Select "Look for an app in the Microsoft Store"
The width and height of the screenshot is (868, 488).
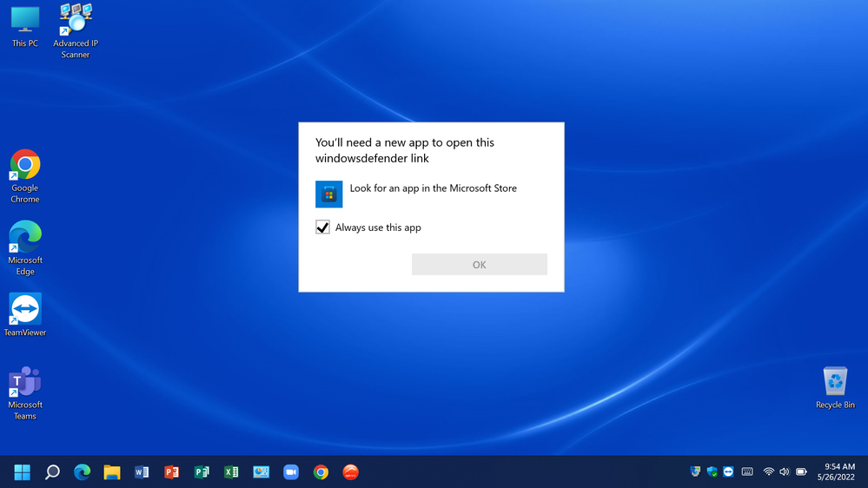point(433,188)
